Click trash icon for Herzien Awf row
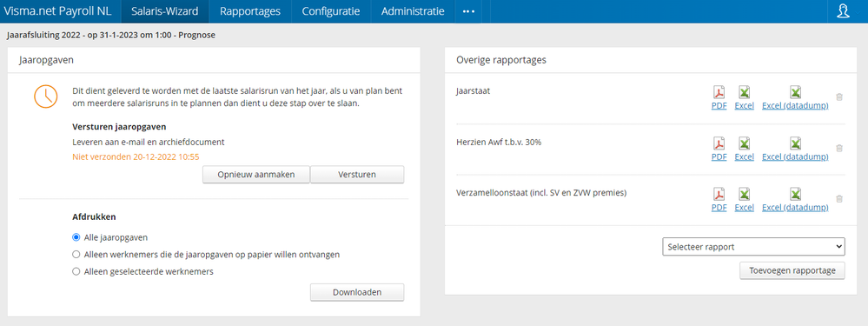 839,148
